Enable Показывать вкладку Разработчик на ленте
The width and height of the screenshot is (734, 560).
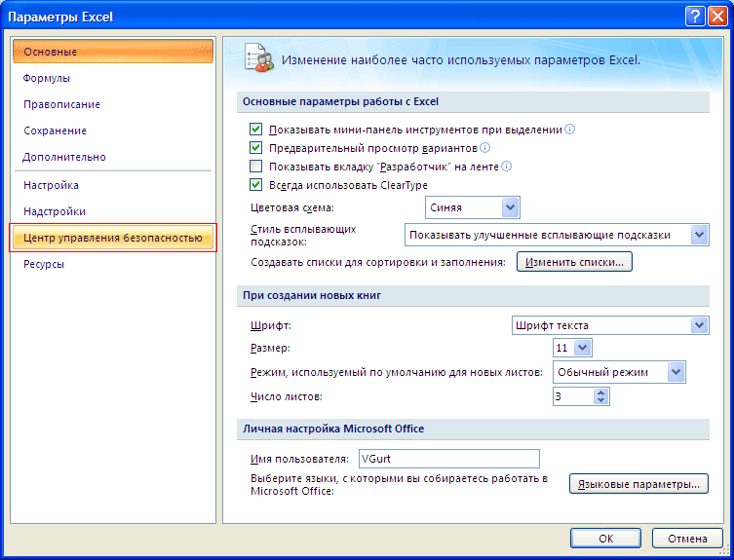coord(255,167)
